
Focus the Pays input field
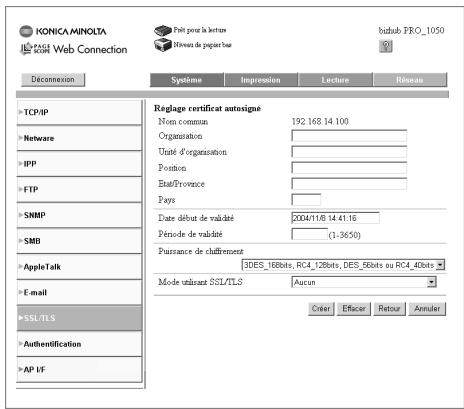click(x=306, y=200)
